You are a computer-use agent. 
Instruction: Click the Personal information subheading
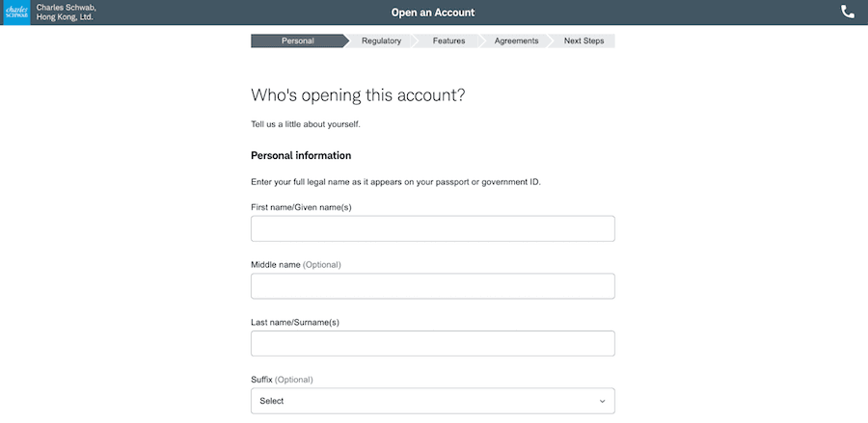coord(301,155)
